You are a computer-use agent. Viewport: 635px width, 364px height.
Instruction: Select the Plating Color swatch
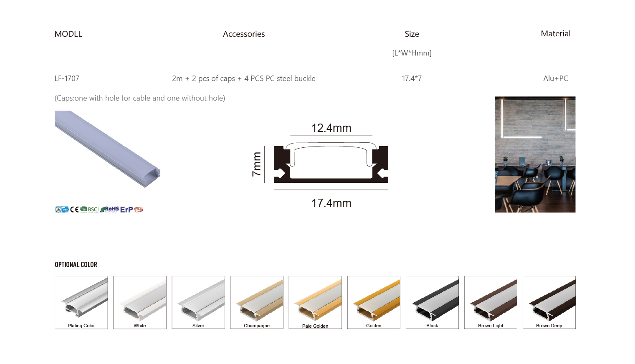tap(81, 302)
